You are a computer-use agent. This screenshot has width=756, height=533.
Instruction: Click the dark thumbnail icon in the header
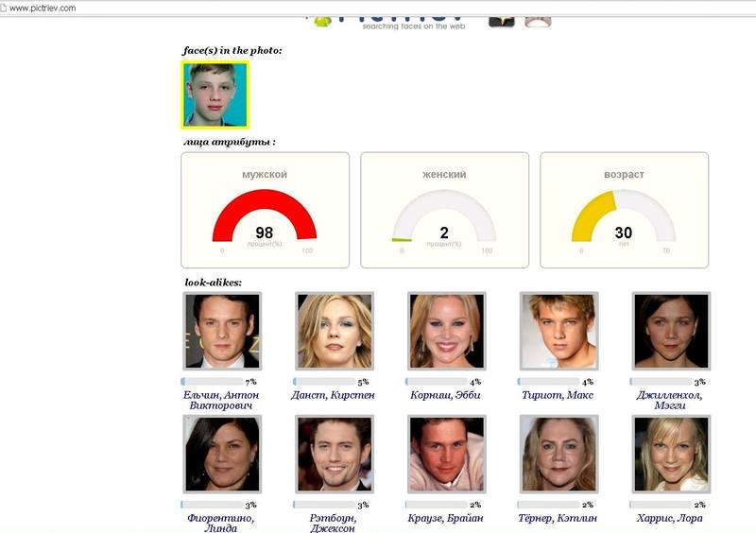click(x=502, y=18)
